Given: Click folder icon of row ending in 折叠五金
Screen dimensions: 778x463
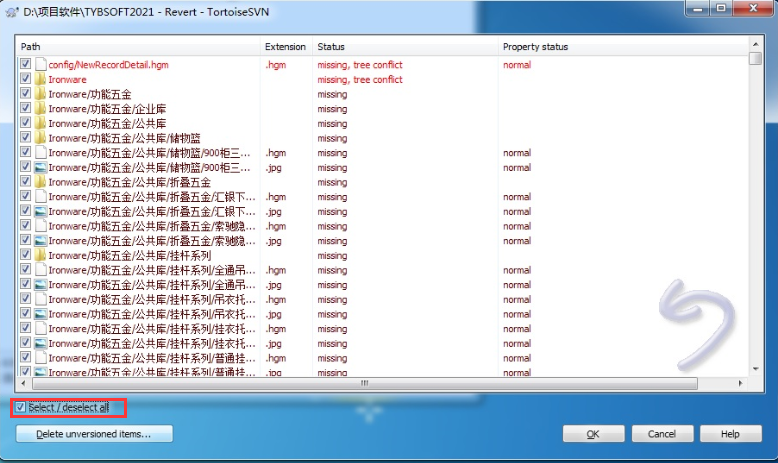Looking at the screenshot, I should click(40, 182).
